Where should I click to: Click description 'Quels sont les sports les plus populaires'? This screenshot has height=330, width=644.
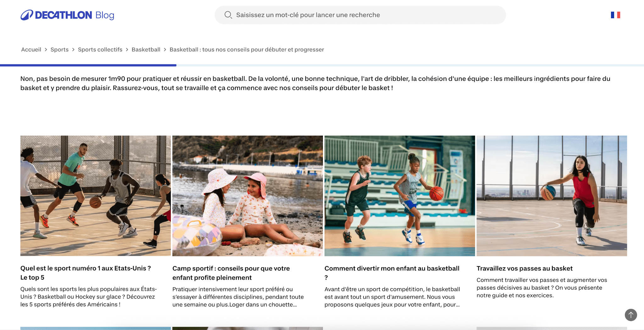[x=88, y=297]
